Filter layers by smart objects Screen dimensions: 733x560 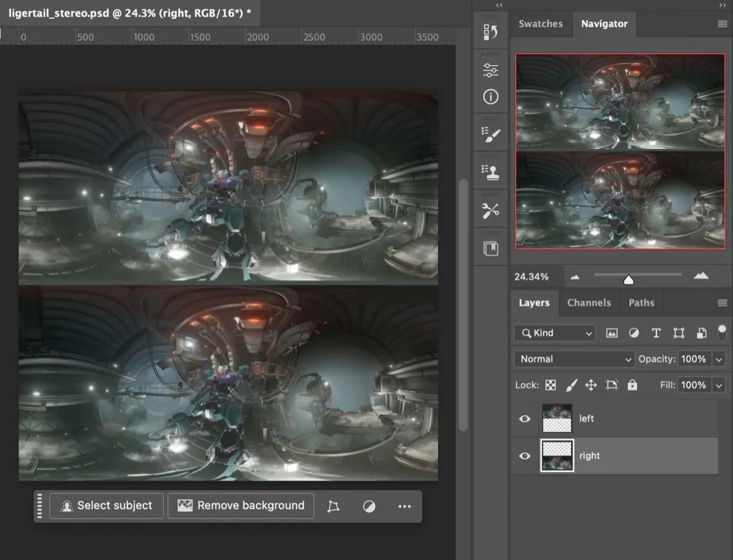click(702, 333)
